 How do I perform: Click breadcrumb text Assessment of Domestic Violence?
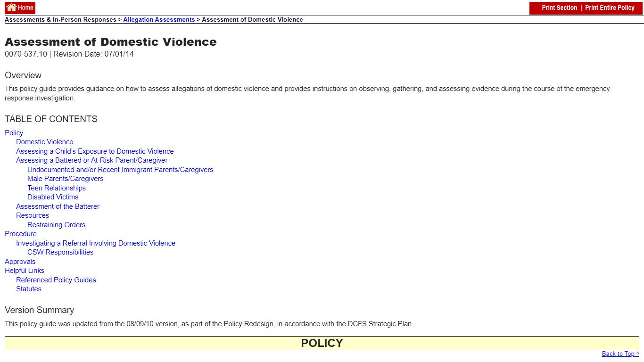click(x=252, y=20)
